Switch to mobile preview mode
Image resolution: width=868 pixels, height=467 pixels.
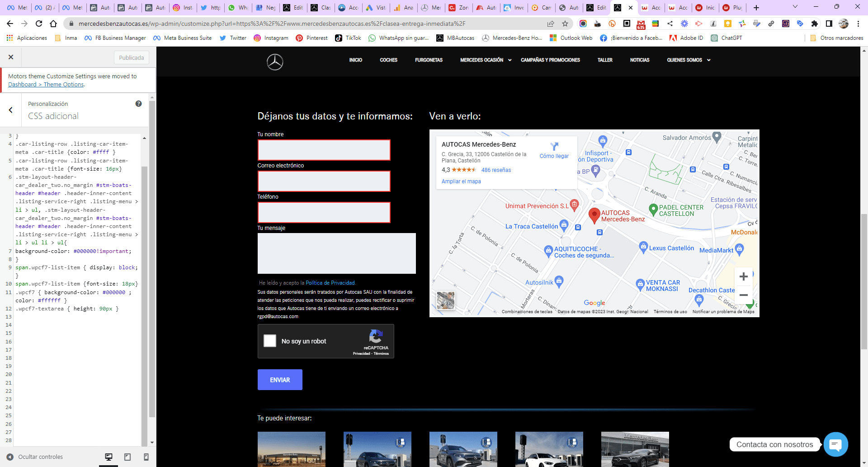click(x=146, y=457)
